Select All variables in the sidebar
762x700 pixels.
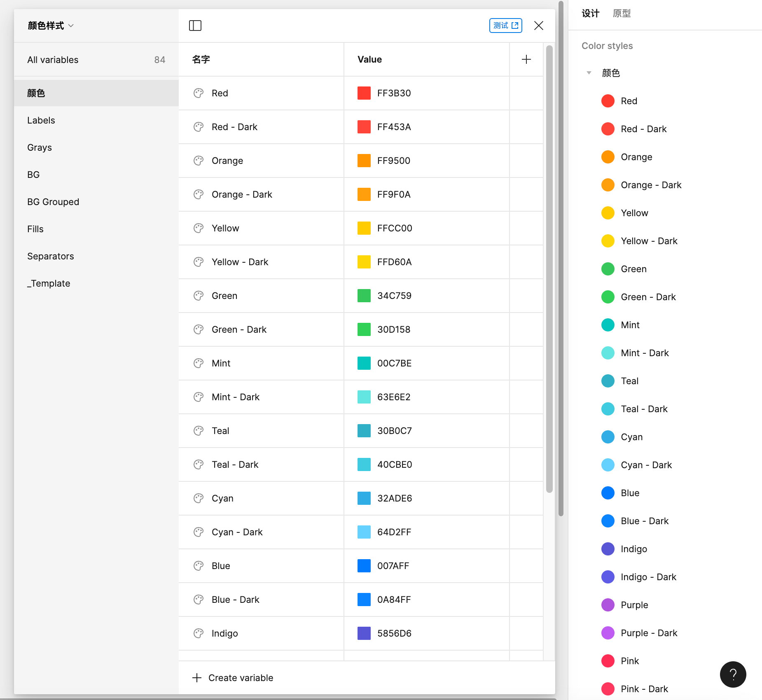coord(53,60)
